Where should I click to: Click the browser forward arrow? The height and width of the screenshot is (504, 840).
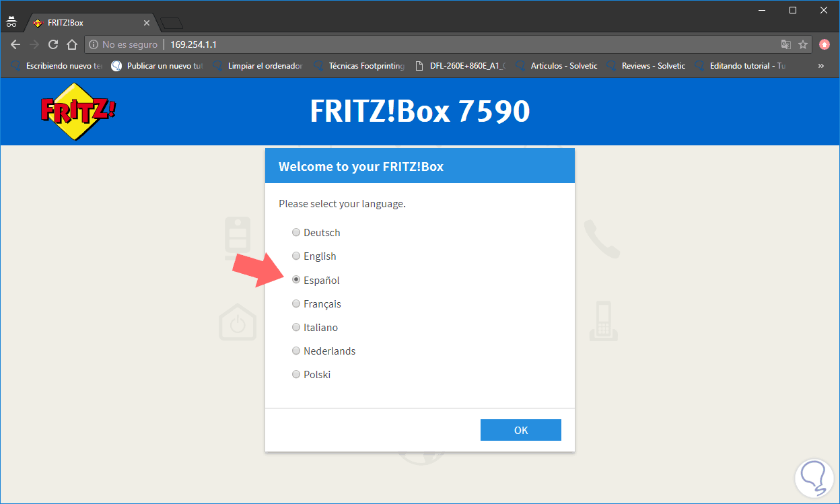click(34, 44)
